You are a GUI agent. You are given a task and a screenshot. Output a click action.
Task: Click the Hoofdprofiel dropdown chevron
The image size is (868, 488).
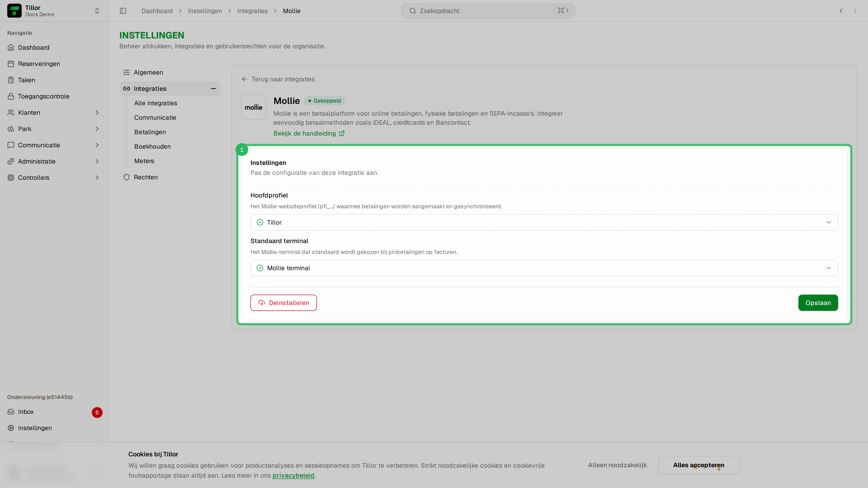click(x=829, y=222)
